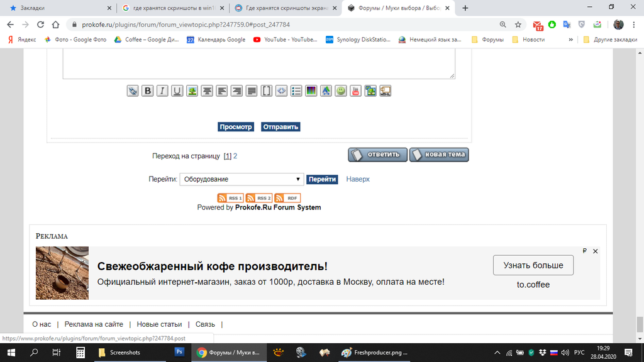Switch to the Google search results tab
This screenshot has height=362, width=644.
tap(172, 8)
